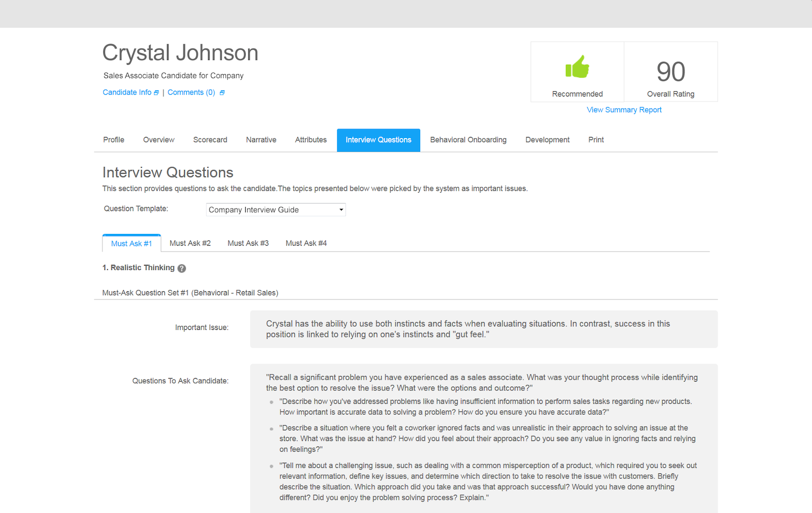The image size is (812, 513).
Task: View Comments (0) for Crystal Johnson
Action: point(191,92)
